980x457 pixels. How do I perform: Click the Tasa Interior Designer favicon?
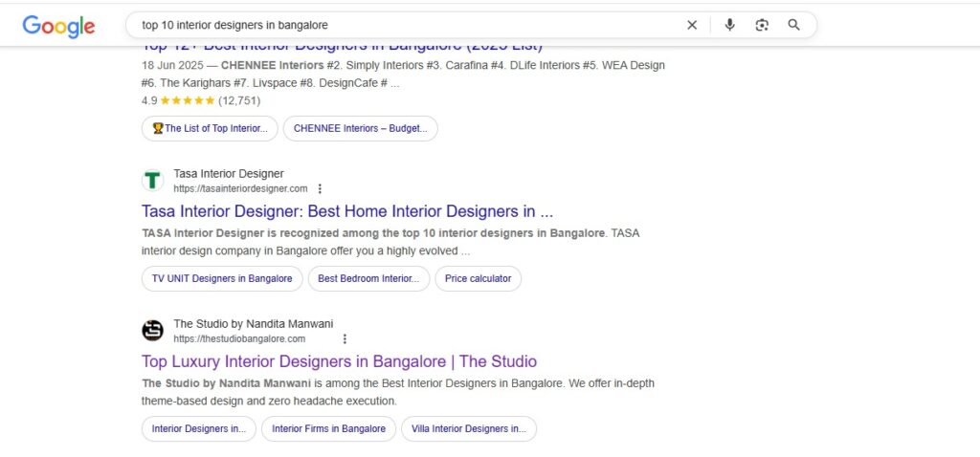click(x=152, y=181)
